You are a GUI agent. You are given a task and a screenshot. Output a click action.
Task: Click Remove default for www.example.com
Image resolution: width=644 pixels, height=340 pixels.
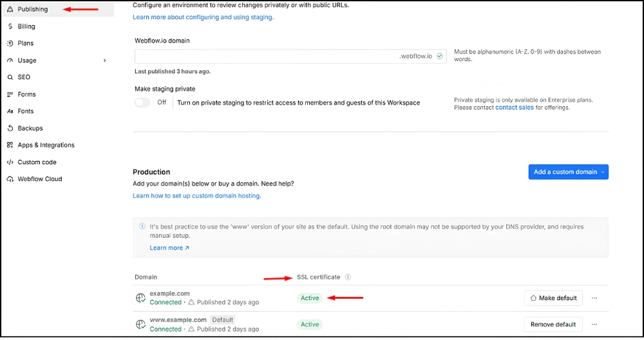coord(553,325)
